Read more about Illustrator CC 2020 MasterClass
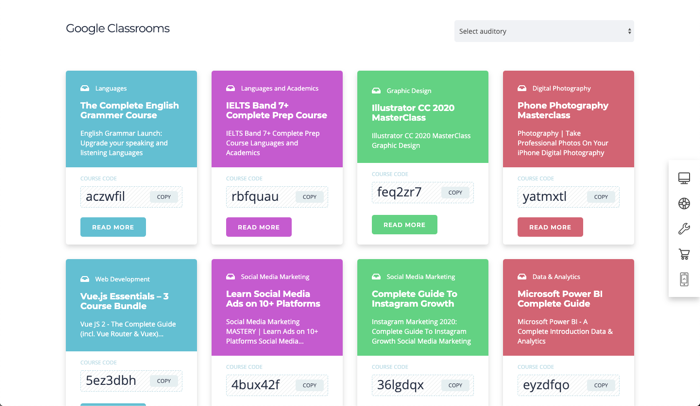This screenshot has height=406, width=700. click(404, 225)
